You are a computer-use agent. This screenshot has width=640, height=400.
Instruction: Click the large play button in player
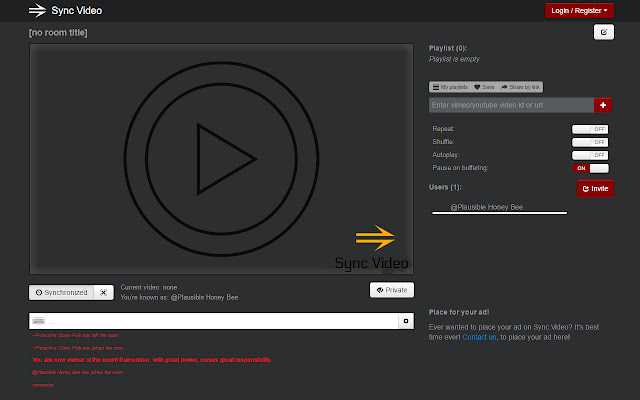point(221,159)
